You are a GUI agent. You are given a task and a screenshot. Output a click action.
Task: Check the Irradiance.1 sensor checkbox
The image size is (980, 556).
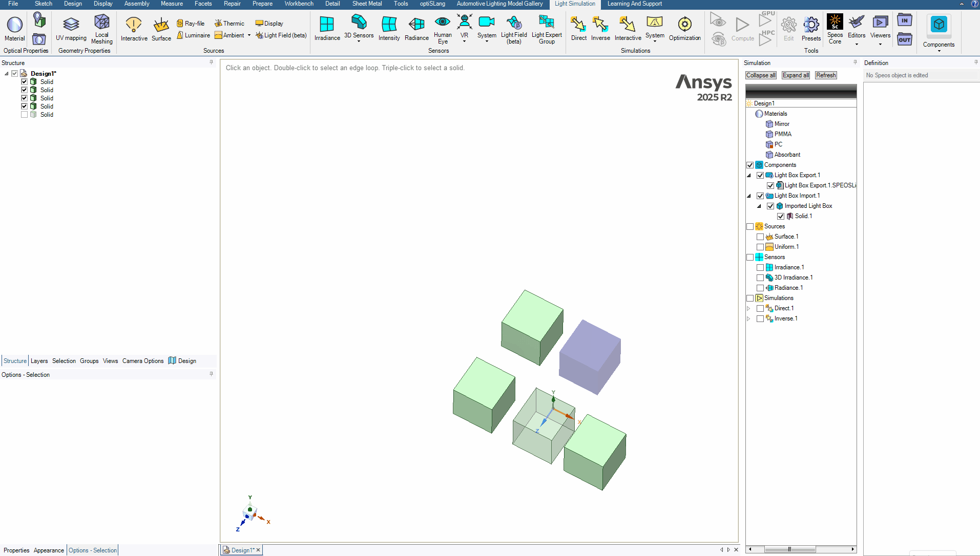[760, 267]
